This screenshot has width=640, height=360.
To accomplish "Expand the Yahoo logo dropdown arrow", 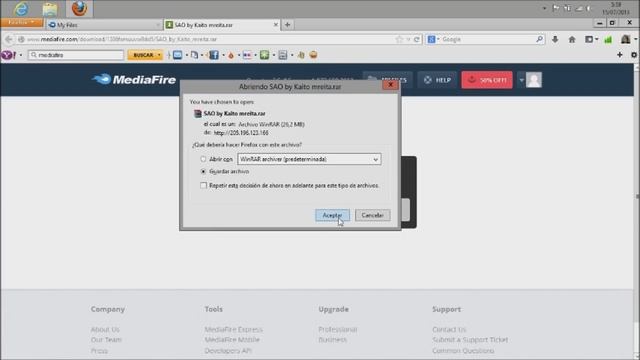I will [x=21, y=55].
